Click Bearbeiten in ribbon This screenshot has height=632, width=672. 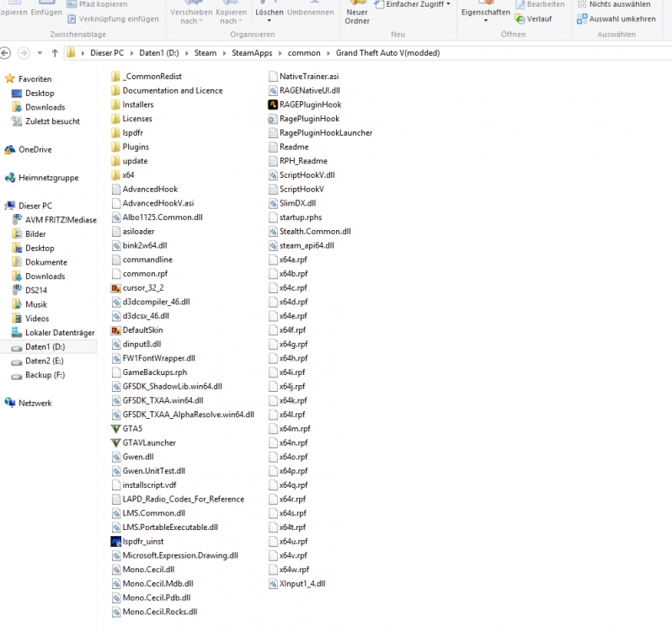pyautogui.click(x=540, y=4)
